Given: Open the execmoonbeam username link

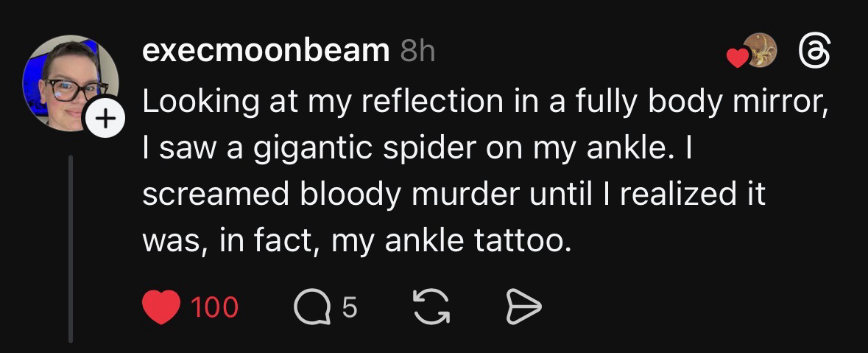Looking at the screenshot, I should (266, 51).
